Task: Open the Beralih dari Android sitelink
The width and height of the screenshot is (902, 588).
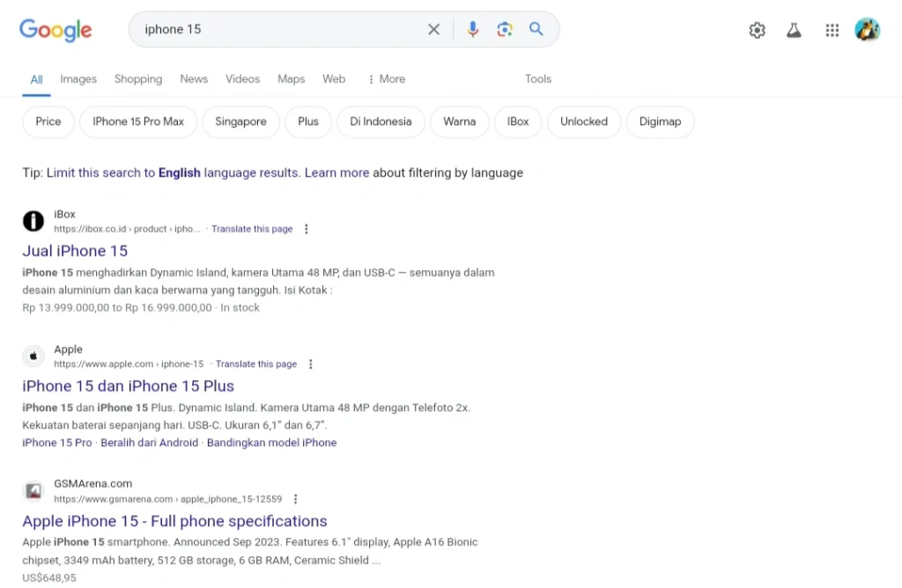Action: (x=149, y=443)
